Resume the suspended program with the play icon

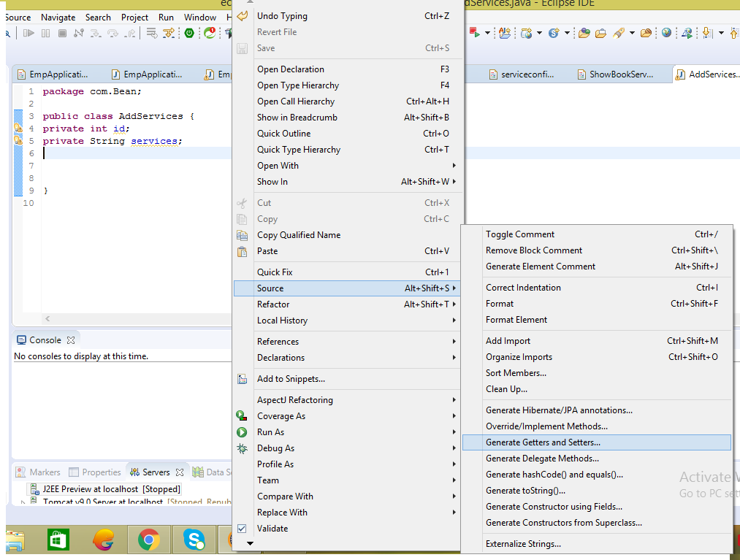click(28, 33)
